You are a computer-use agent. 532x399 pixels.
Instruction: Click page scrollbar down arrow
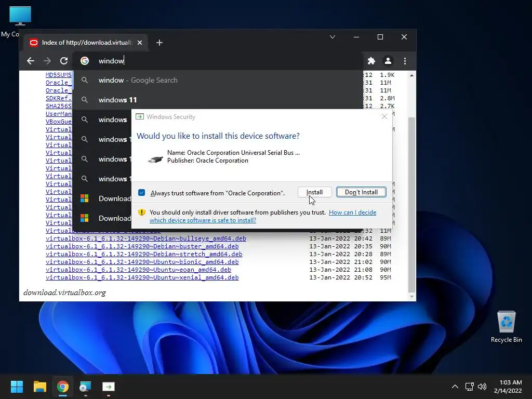411,297
